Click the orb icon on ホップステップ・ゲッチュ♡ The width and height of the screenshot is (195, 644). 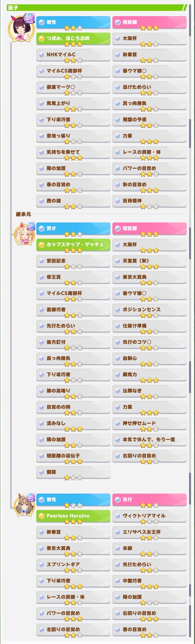coord(41,245)
